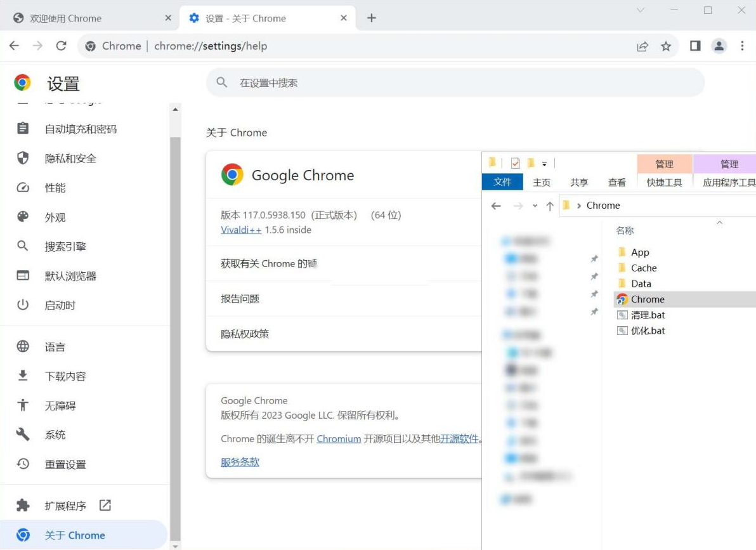Select the Cache folder in file list
This screenshot has width=756, height=550.
click(643, 268)
